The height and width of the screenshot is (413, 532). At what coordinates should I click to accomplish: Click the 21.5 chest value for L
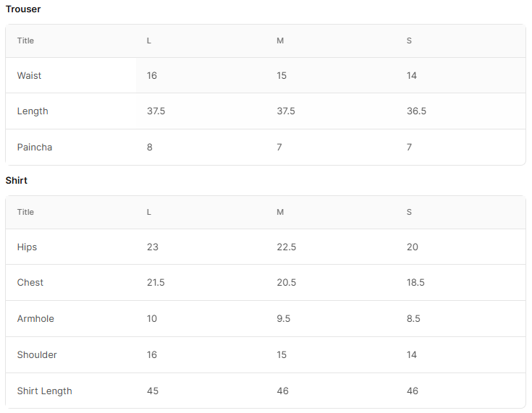pyautogui.click(x=156, y=283)
